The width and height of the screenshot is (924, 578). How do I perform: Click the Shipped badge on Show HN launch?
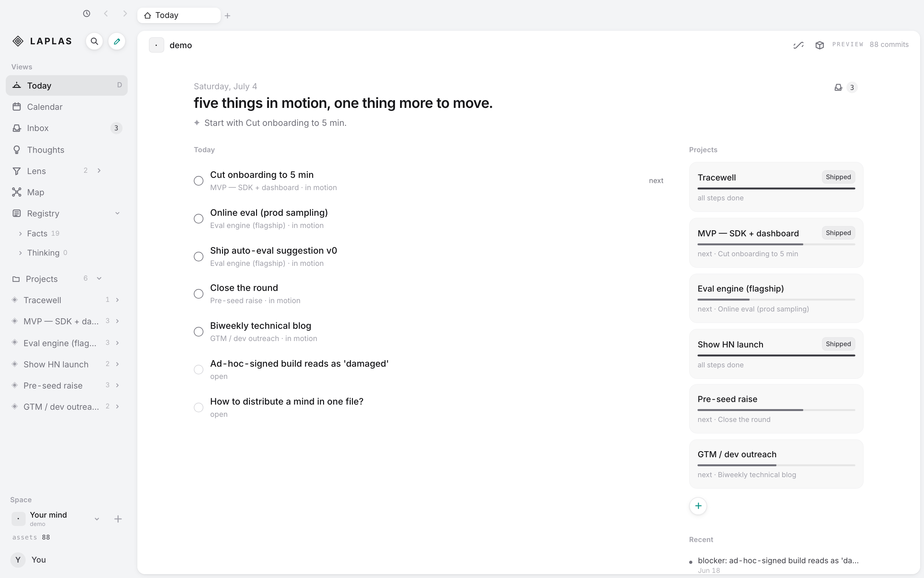(838, 344)
